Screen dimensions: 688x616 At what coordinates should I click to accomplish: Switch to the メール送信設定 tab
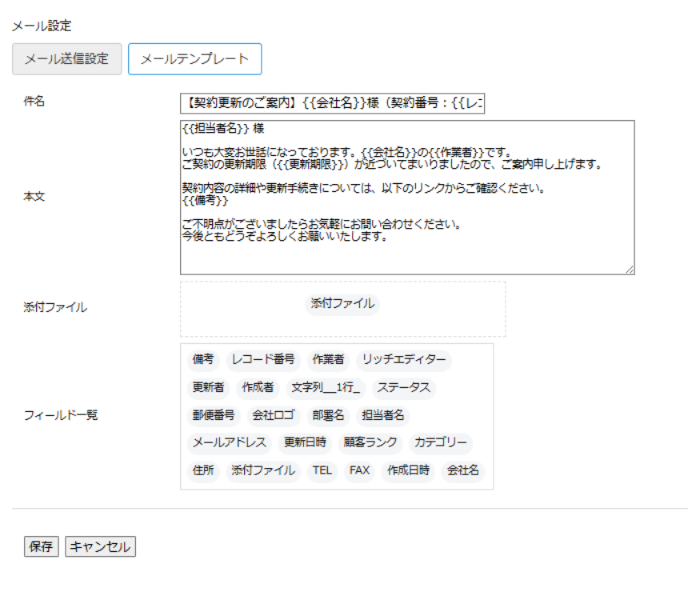pyautogui.click(x=66, y=59)
